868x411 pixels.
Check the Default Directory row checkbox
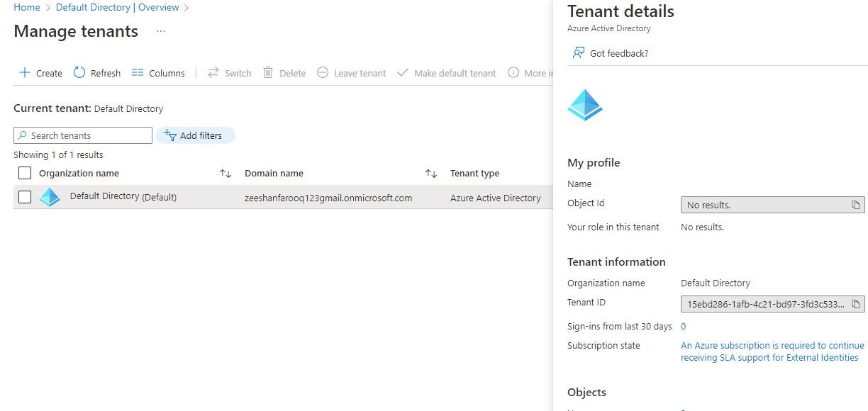tap(25, 197)
